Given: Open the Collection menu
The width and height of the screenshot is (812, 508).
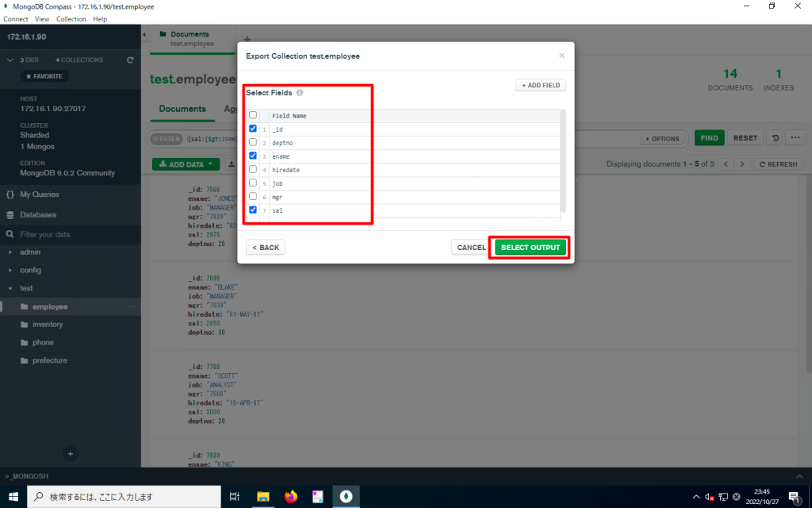Looking at the screenshot, I should click(71, 19).
